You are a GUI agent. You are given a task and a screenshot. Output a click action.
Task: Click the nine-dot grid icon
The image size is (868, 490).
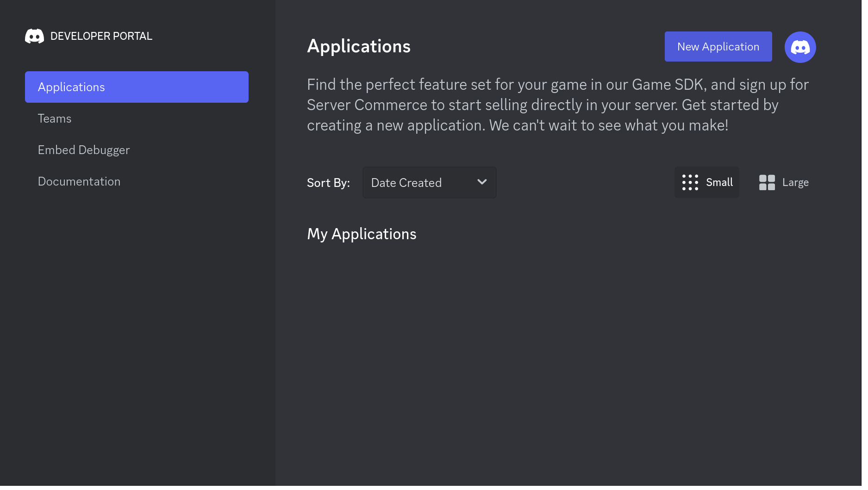(x=689, y=182)
